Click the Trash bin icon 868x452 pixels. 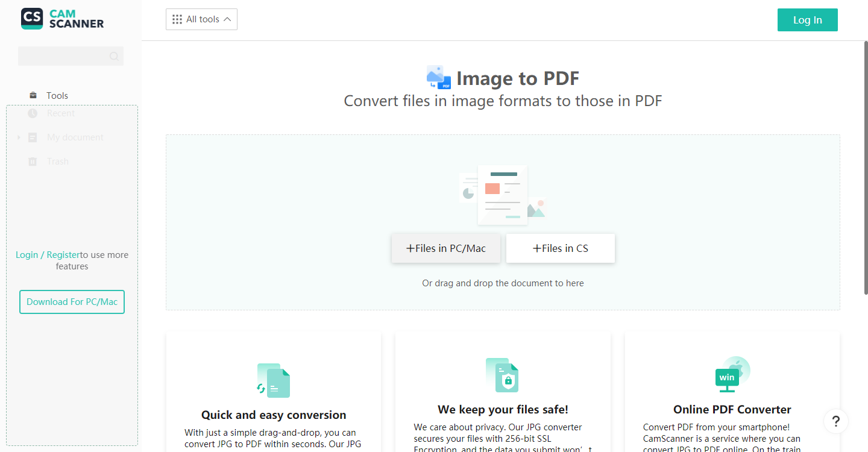tap(33, 162)
